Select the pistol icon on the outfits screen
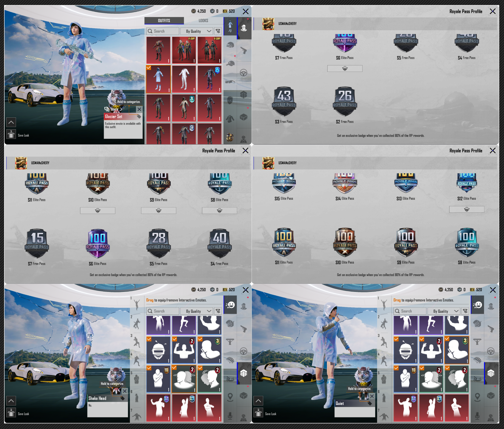The height and width of the screenshot is (429, 504). (x=244, y=50)
